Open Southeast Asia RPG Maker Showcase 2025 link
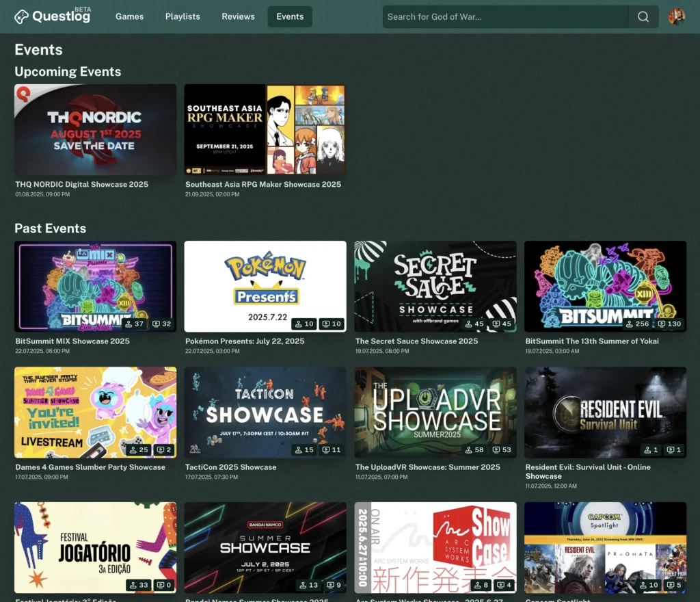Image resolution: width=700 pixels, height=602 pixels. 263,185
